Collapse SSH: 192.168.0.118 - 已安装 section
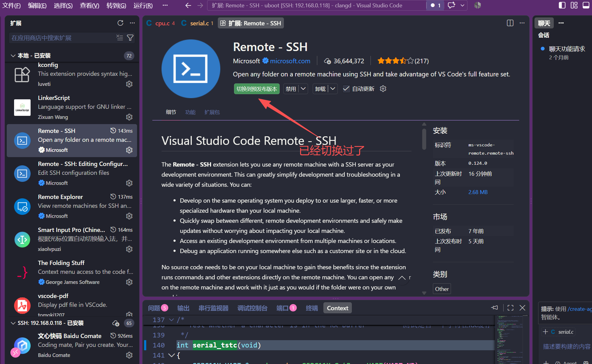Screen dimensions: 592x364 click(x=13, y=323)
